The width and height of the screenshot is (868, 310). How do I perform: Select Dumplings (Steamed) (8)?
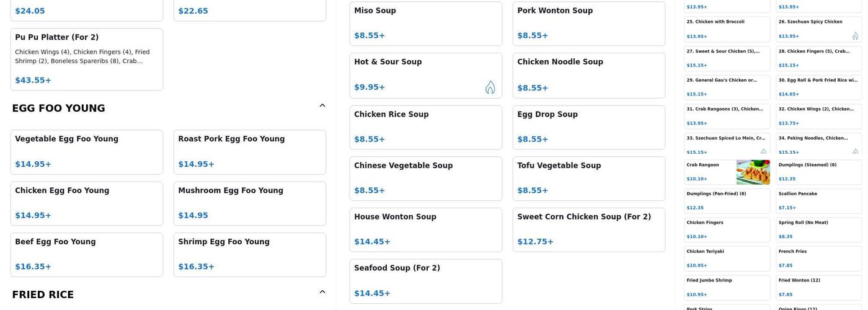(818, 172)
